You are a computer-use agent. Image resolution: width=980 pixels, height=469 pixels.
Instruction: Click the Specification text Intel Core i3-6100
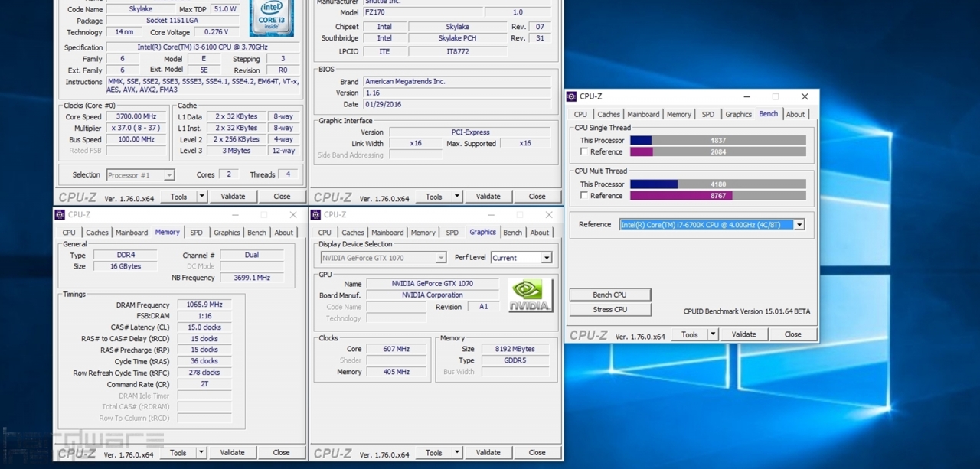203,47
